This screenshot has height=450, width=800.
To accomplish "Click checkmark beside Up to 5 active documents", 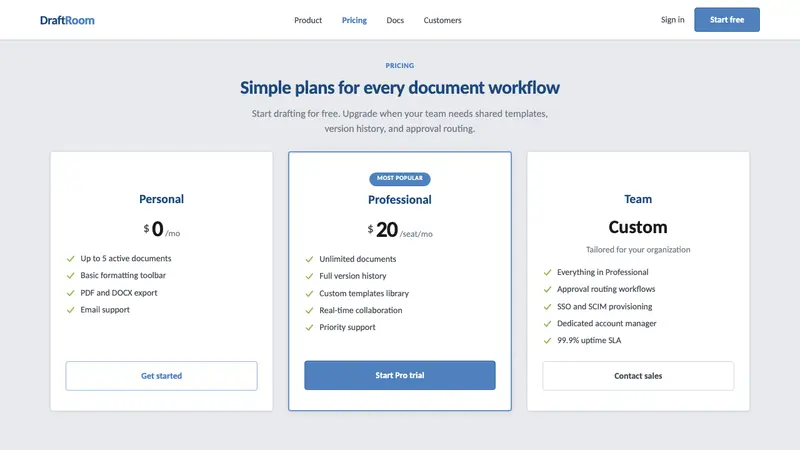I will (70, 259).
